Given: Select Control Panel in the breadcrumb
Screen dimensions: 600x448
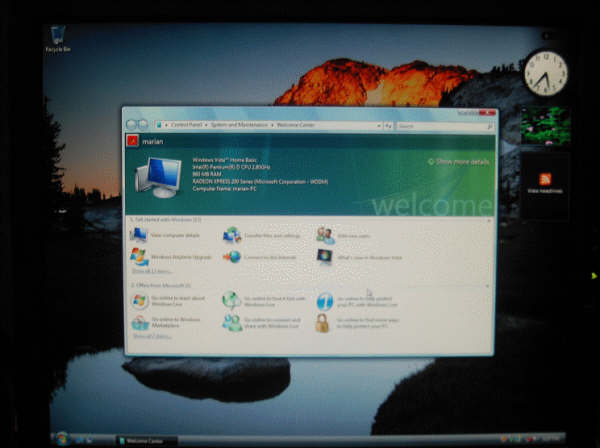Looking at the screenshot, I should point(186,125).
